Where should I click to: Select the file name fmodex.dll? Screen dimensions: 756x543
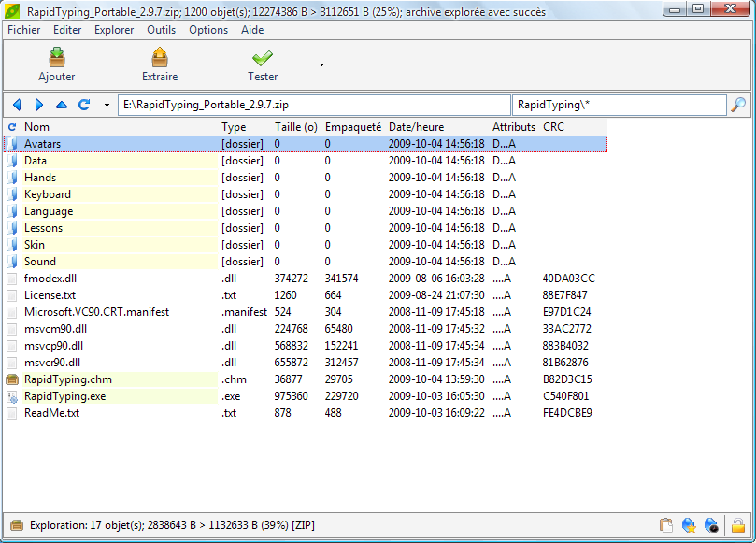point(50,279)
